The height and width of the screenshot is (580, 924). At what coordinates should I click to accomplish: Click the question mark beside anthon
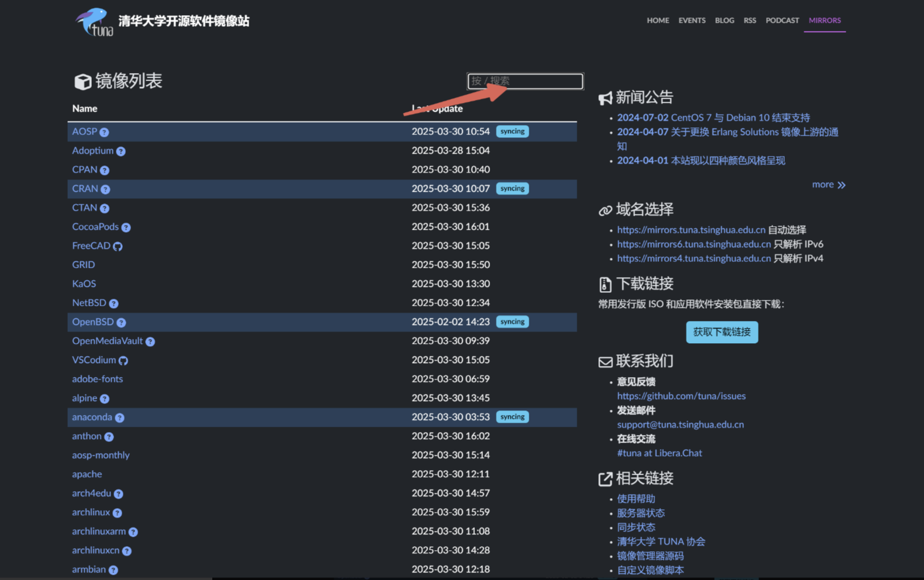click(109, 437)
